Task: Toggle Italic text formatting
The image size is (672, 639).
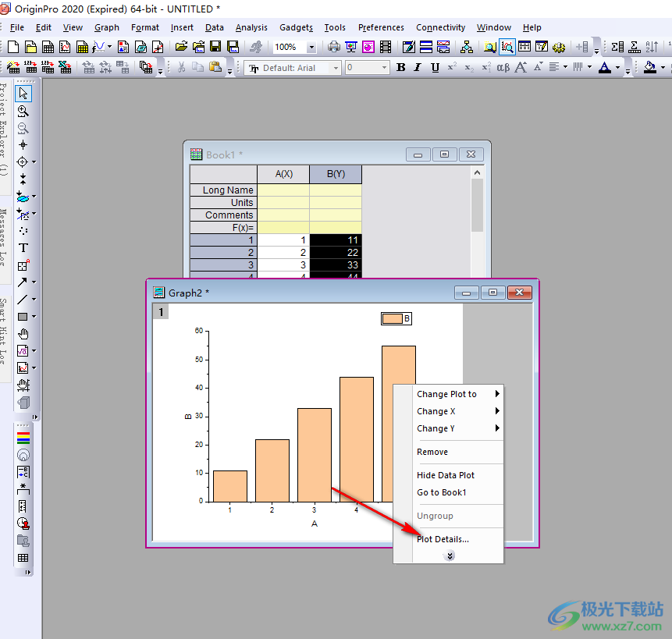Action: pos(418,67)
